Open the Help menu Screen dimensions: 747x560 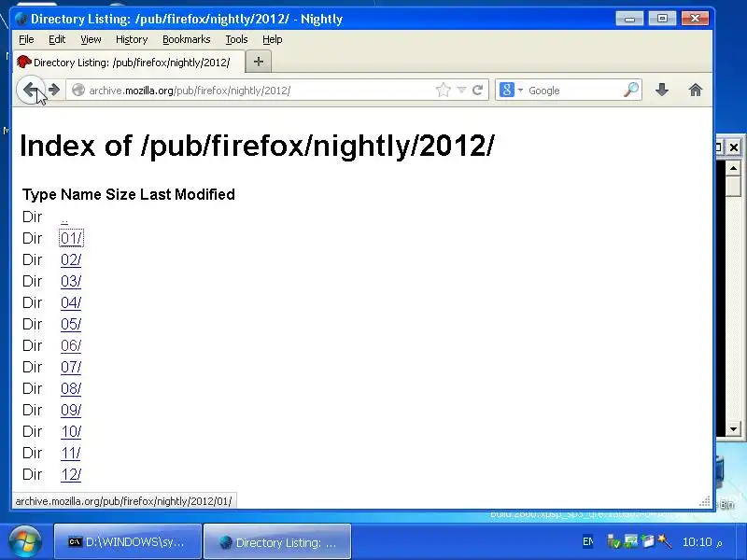(x=272, y=39)
